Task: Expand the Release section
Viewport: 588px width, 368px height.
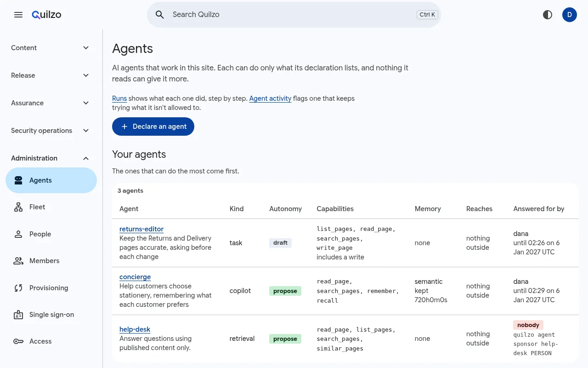Action: (51, 75)
